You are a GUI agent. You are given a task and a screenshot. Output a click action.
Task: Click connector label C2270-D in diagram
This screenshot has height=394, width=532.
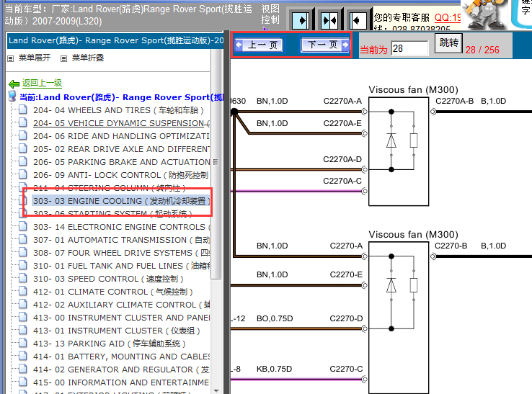[x=346, y=318]
